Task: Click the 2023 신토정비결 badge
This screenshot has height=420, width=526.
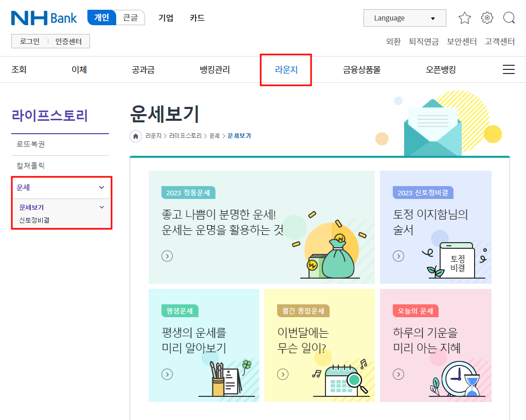Action: click(423, 193)
